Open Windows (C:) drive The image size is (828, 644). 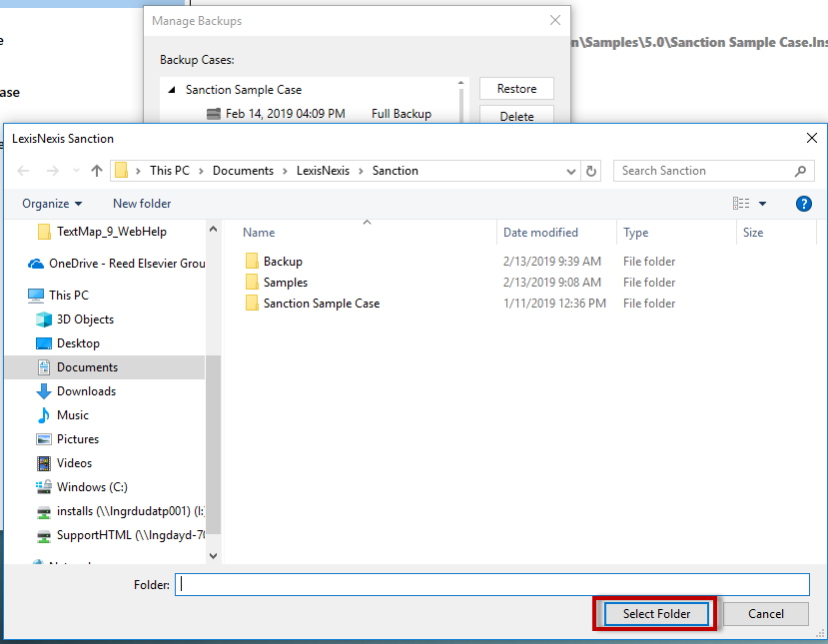coord(92,486)
